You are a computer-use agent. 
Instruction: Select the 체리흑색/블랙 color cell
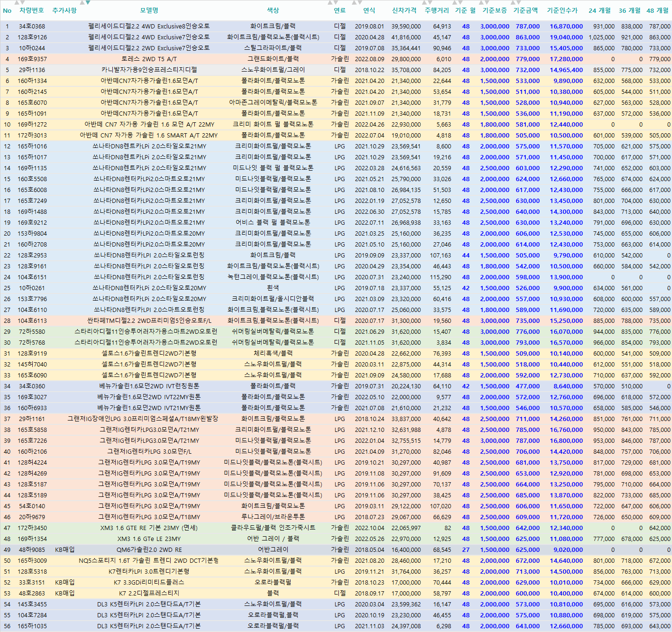[273, 354]
